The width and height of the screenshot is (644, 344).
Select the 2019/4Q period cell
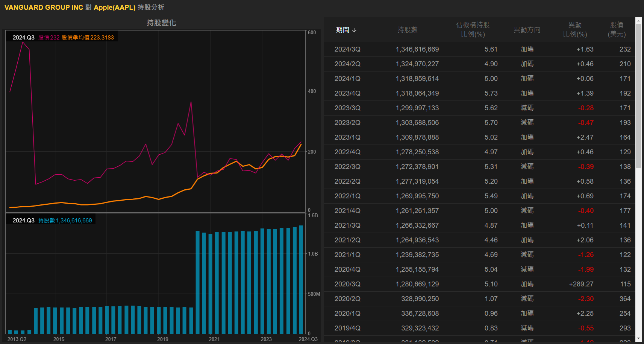347,328
